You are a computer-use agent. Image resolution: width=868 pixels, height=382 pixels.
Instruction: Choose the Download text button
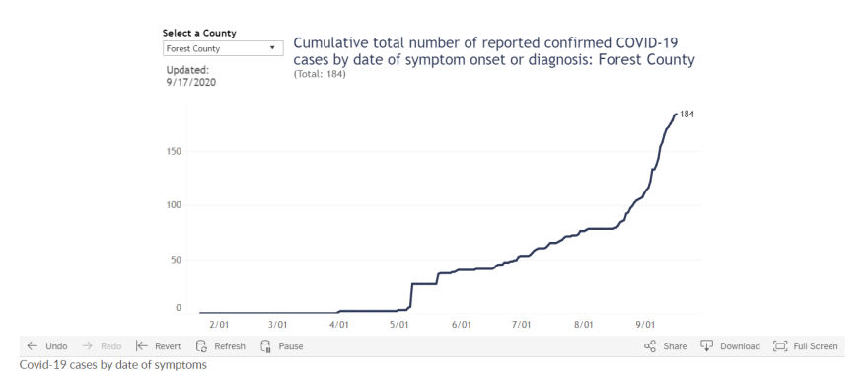tap(740, 346)
